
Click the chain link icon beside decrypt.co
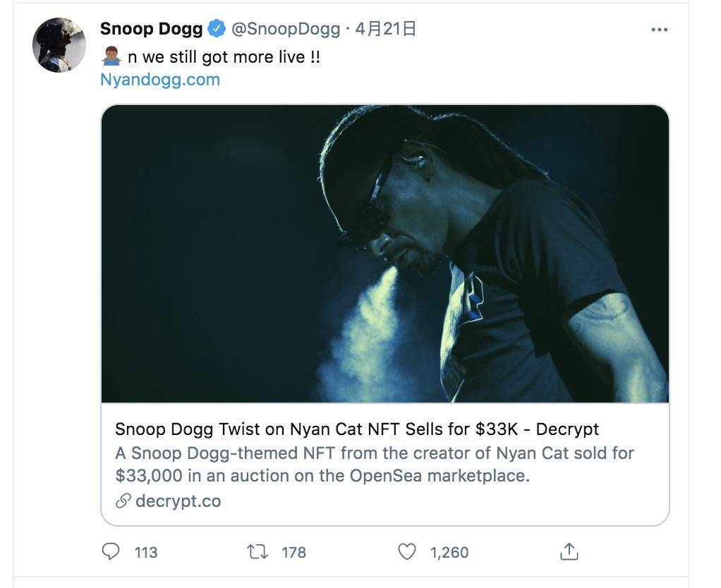tap(123, 501)
